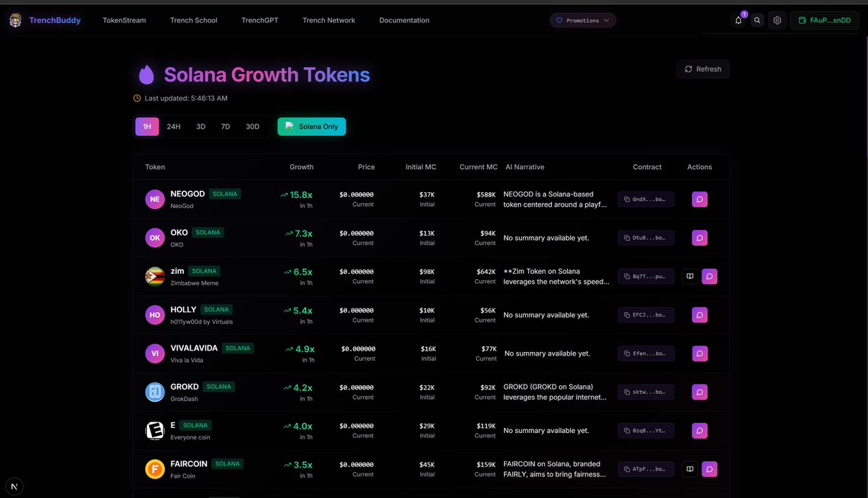Open chat action for NEOGOD
This screenshot has height=498, width=868.
click(x=699, y=199)
